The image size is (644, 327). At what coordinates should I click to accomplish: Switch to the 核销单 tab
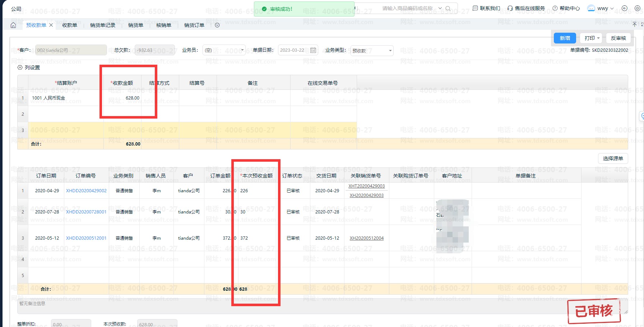click(x=163, y=25)
